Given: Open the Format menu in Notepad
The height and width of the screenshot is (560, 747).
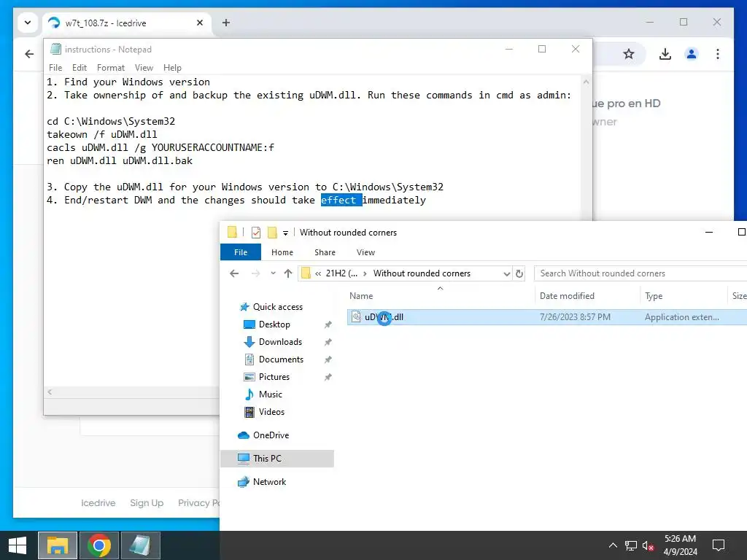Looking at the screenshot, I should (111, 68).
